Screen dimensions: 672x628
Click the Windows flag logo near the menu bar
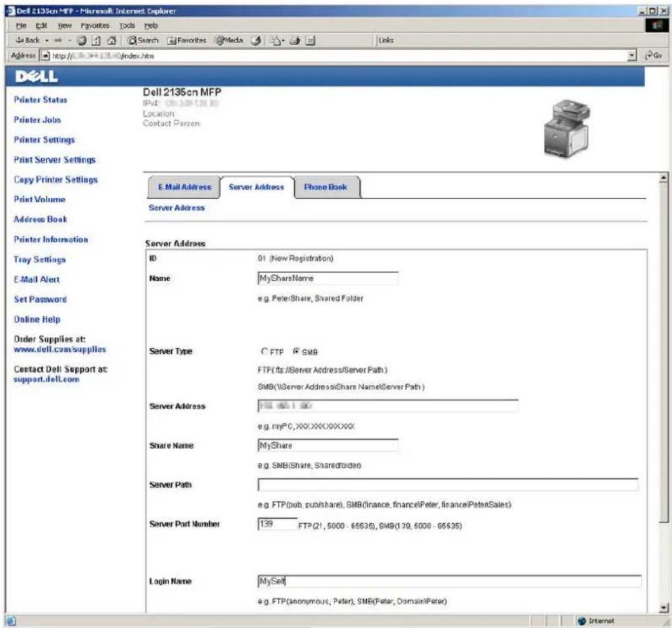tap(657, 26)
